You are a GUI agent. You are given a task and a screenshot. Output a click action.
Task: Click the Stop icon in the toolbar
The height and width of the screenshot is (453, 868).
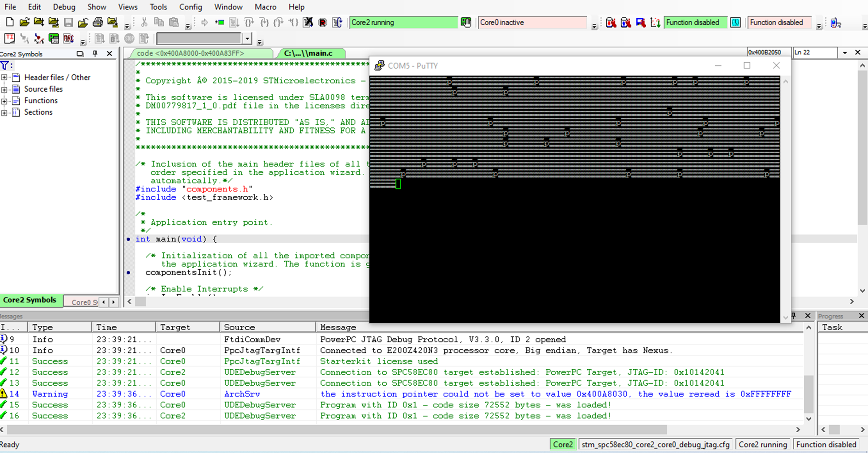(129, 38)
